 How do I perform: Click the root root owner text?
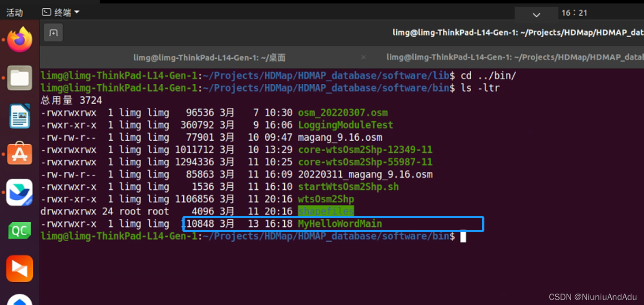144,211
